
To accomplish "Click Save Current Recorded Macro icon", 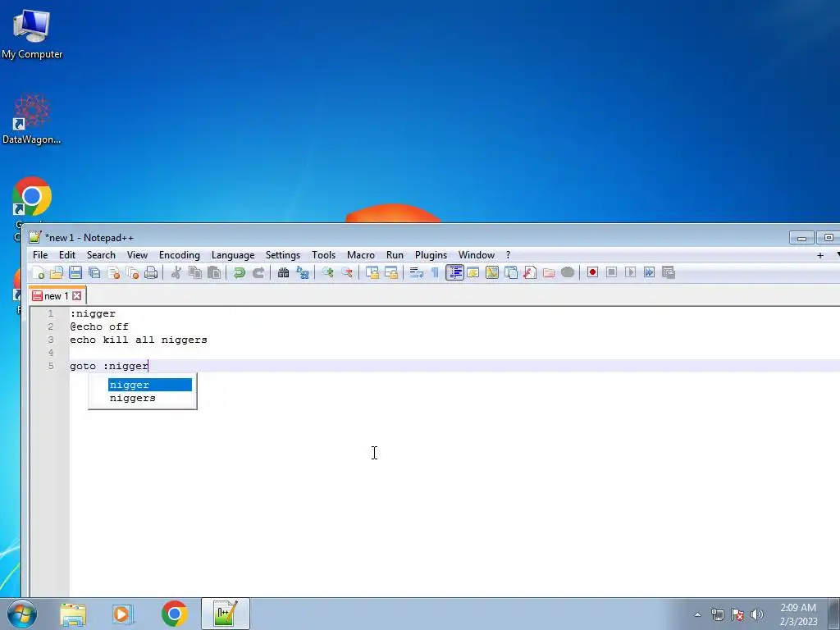I will tap(669, 272).
